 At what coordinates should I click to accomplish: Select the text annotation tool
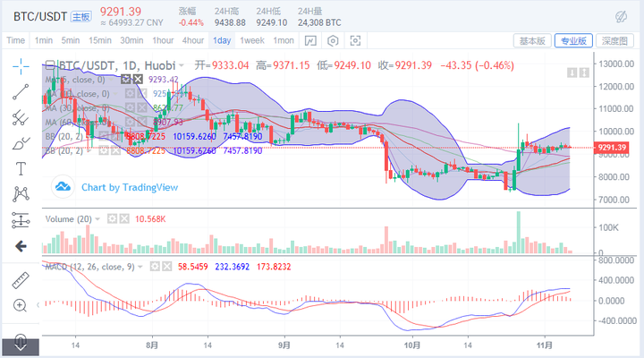[21, 169]
